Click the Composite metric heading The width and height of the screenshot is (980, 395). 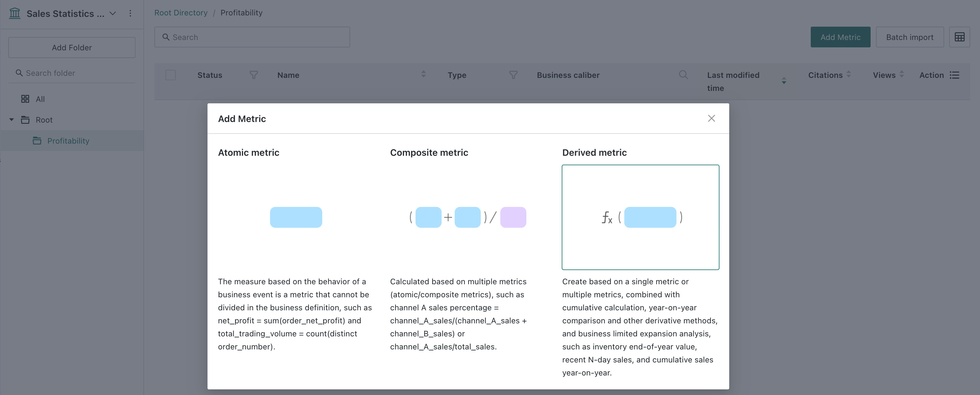tap(429, 152)
